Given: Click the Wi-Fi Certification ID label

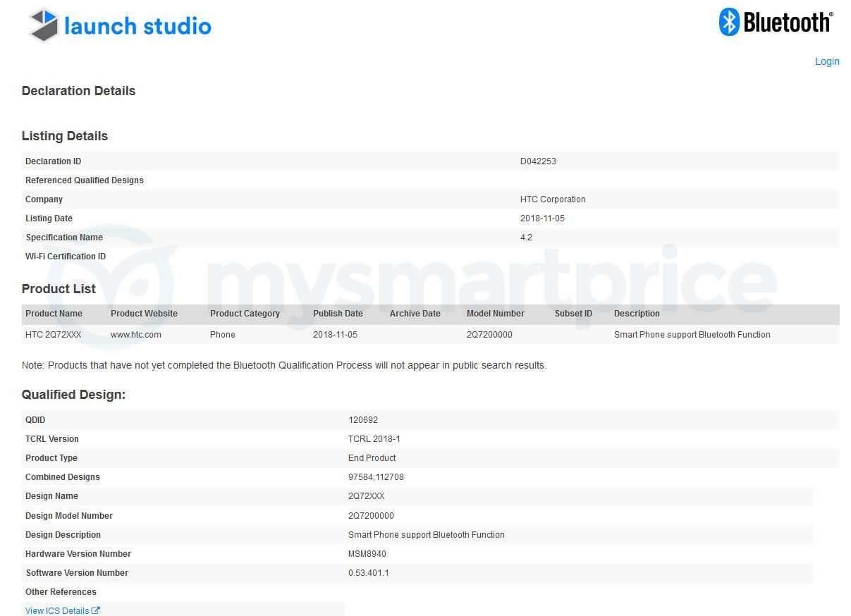Looking at the screenshot, I should pos(66,257).
